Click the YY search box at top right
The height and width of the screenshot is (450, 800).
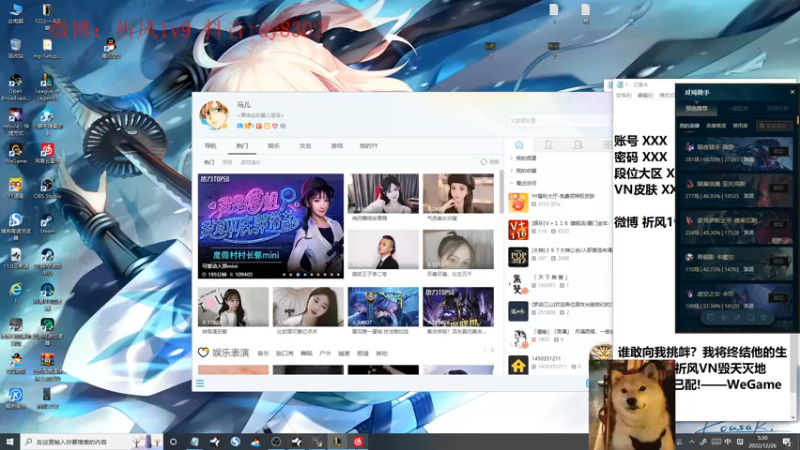pos(559,120)
